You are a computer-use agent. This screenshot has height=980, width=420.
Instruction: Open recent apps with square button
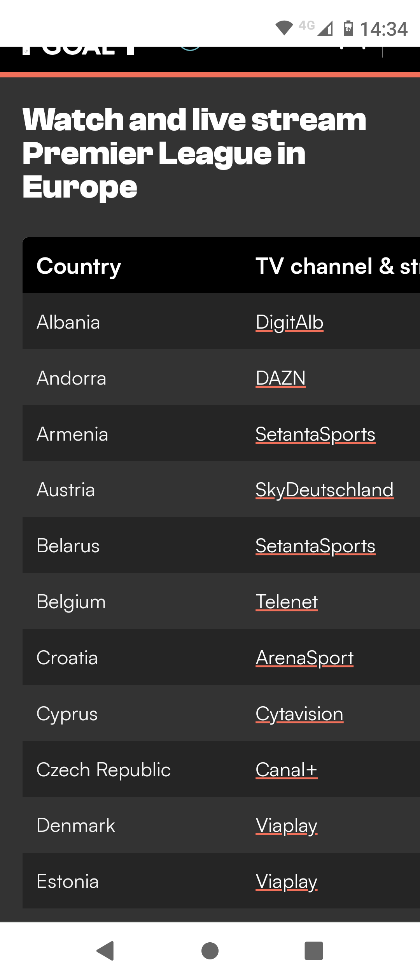[x=314, y=951]
